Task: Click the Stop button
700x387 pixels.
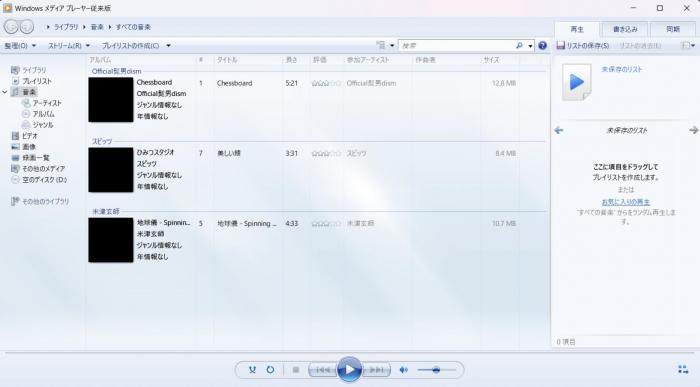Action: point(296,370)
